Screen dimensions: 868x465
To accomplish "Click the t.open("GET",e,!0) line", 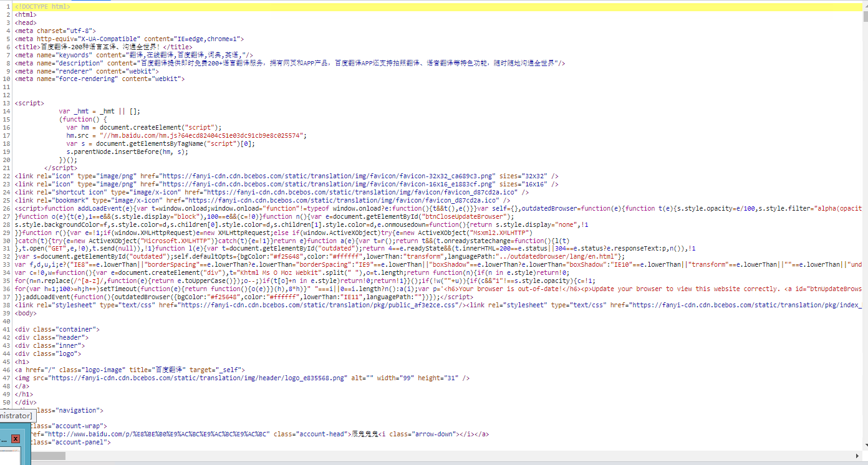I will [x=355, y=249].
